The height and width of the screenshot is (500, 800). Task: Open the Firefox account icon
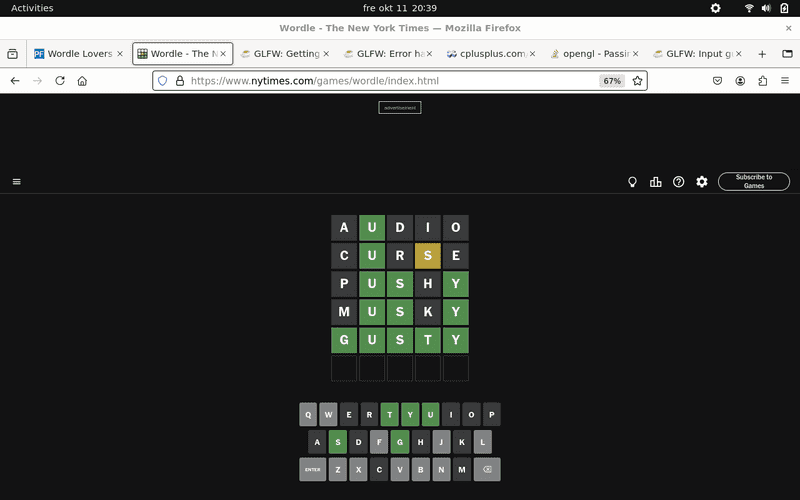pyautogui.click(x=740, y=81)
